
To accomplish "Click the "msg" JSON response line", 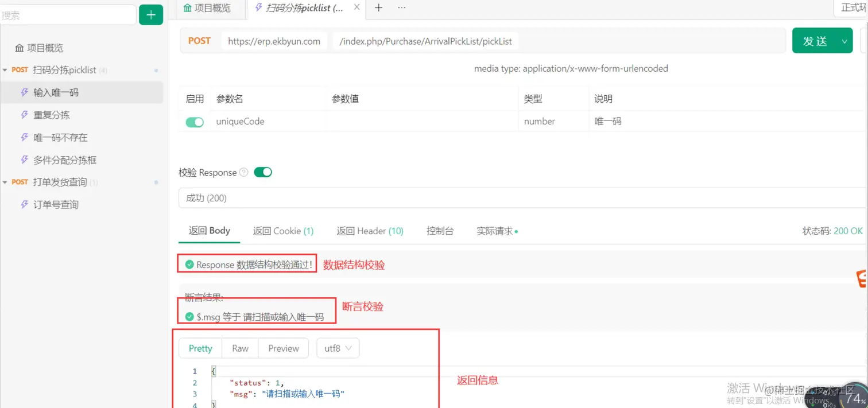I will pos(286,394).
